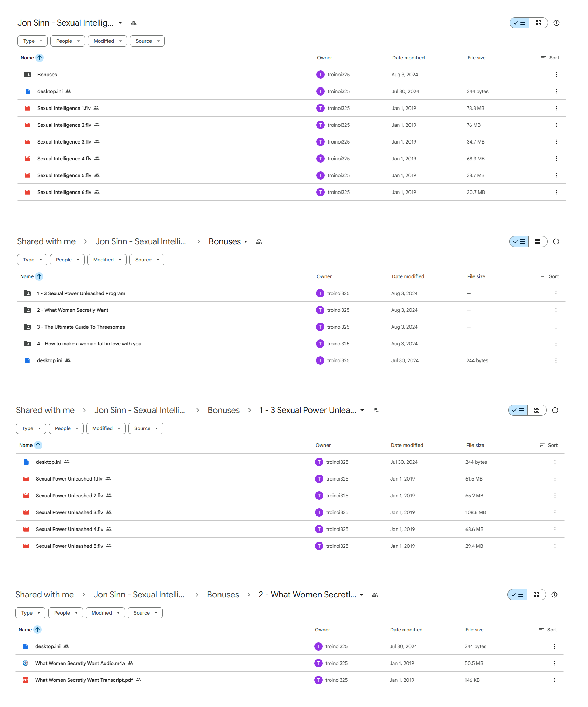Select Sexual Power Unleashed 4.flv file name
588x707 pixels.
70,529
